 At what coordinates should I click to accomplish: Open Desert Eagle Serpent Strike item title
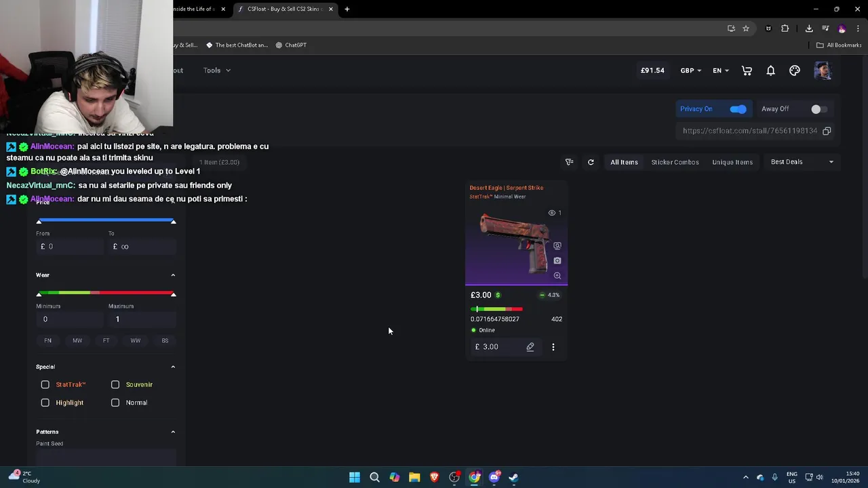(x=507, y=188)
